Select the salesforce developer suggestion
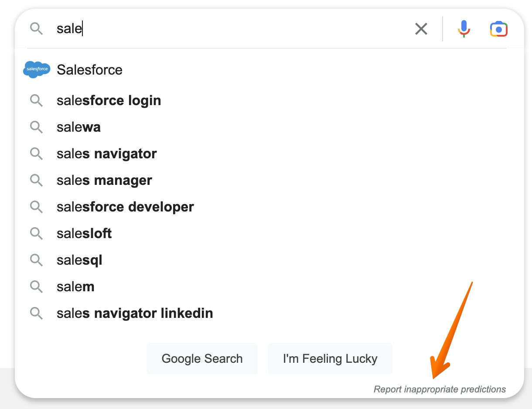 125,207
